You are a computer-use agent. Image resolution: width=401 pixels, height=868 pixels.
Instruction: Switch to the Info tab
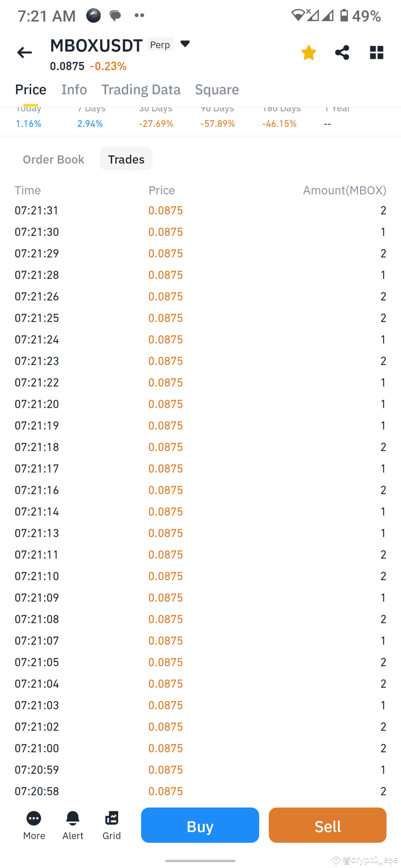tap(74, 90)
